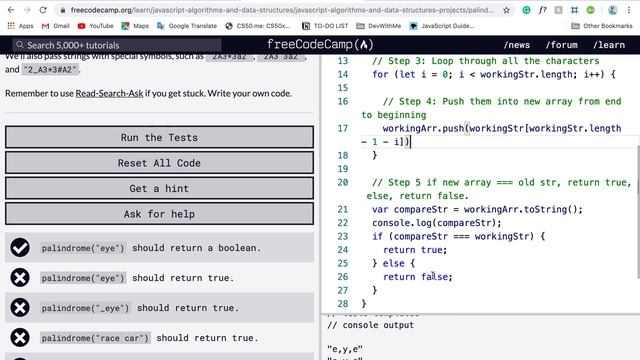
Task: Go to the /news section
Action: (x=517, y=45)
